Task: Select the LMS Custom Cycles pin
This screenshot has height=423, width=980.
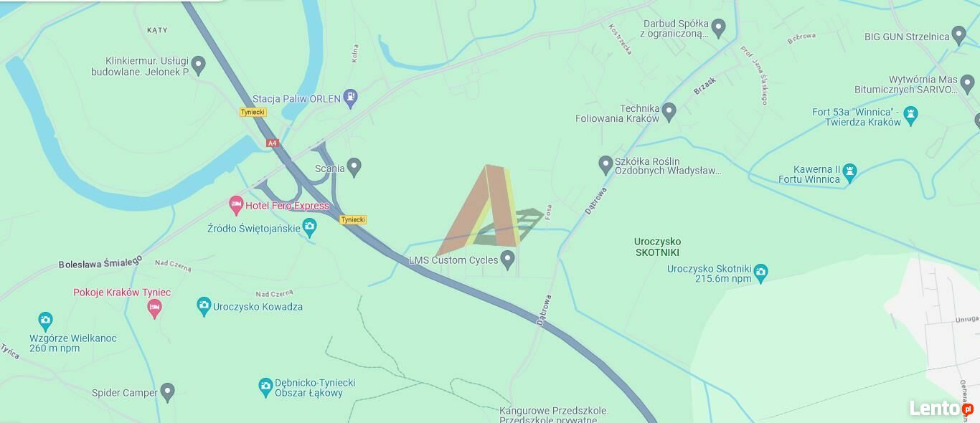Action: coord(508,260)
